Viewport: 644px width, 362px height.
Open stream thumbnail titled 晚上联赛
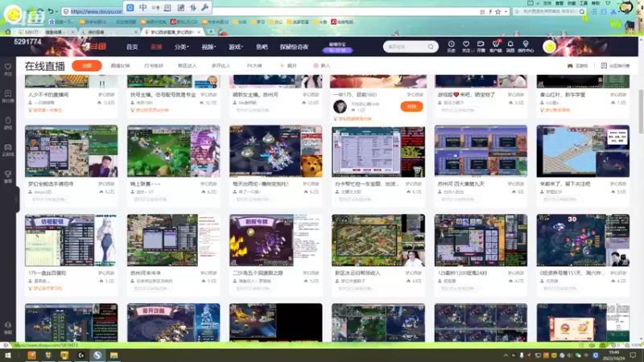pyautogui.click(x=173, y=151)
